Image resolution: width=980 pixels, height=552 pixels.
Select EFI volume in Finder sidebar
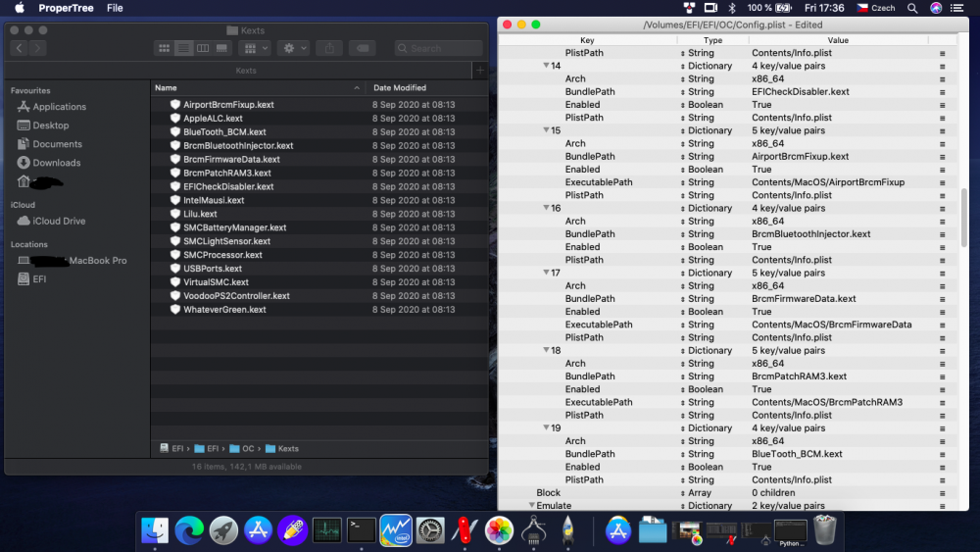[39, 278]
